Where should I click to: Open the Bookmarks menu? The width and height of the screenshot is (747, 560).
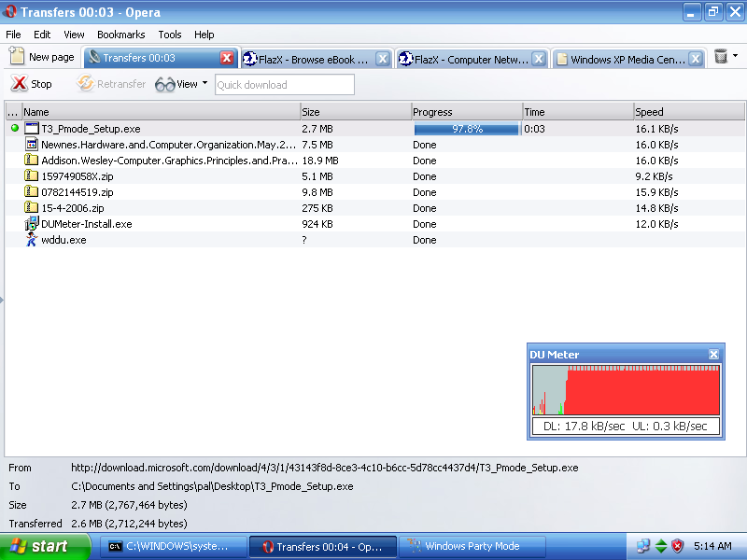[x=120, y=35]
